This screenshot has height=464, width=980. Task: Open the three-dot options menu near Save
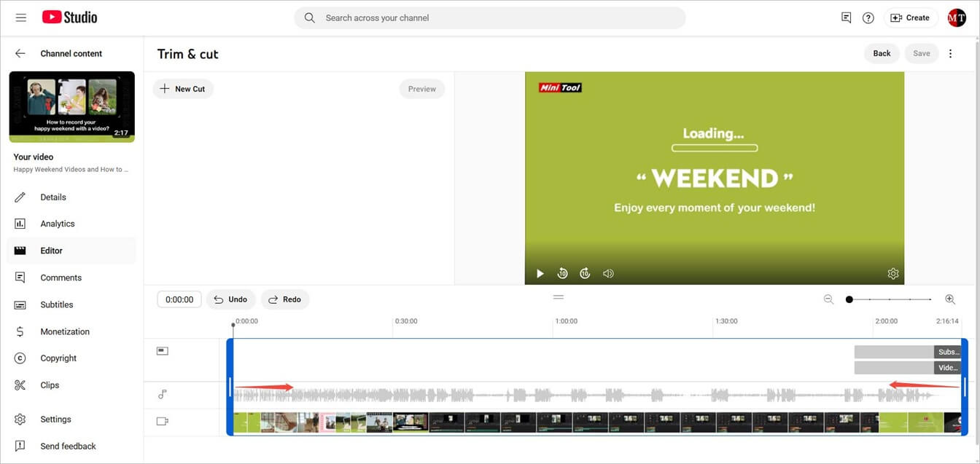(950, 53)
